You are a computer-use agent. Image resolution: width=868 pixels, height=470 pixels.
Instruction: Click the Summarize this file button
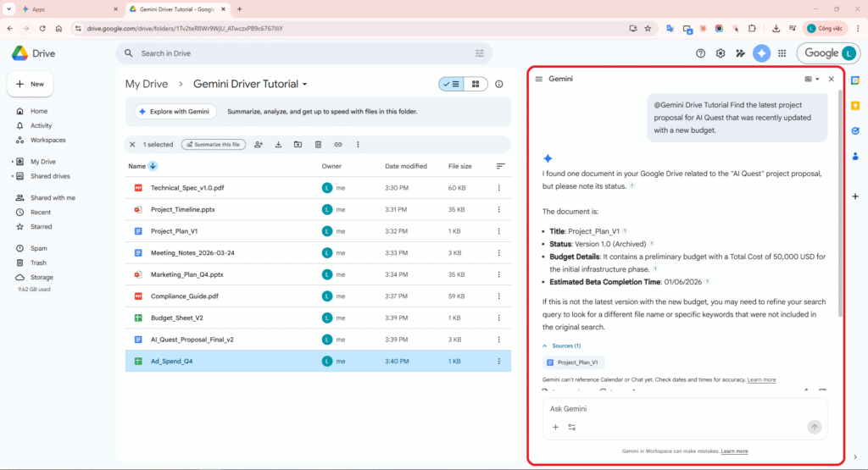[x=214, y=145]
